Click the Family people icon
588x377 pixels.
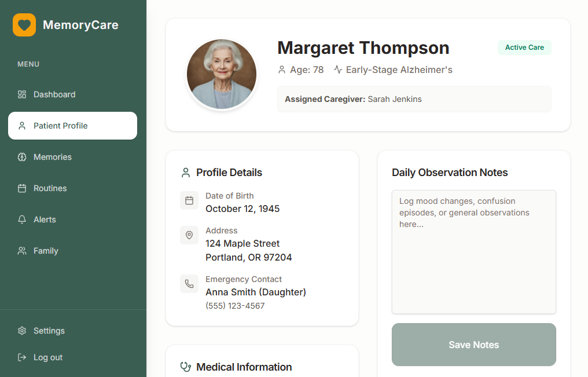pyautogui.click(x=22, y=251)
